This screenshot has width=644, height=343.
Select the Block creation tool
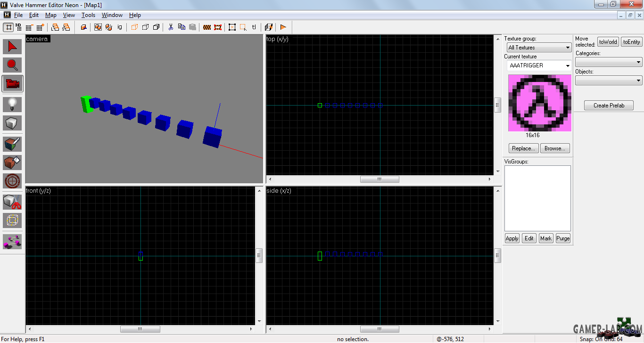point(12,123)
